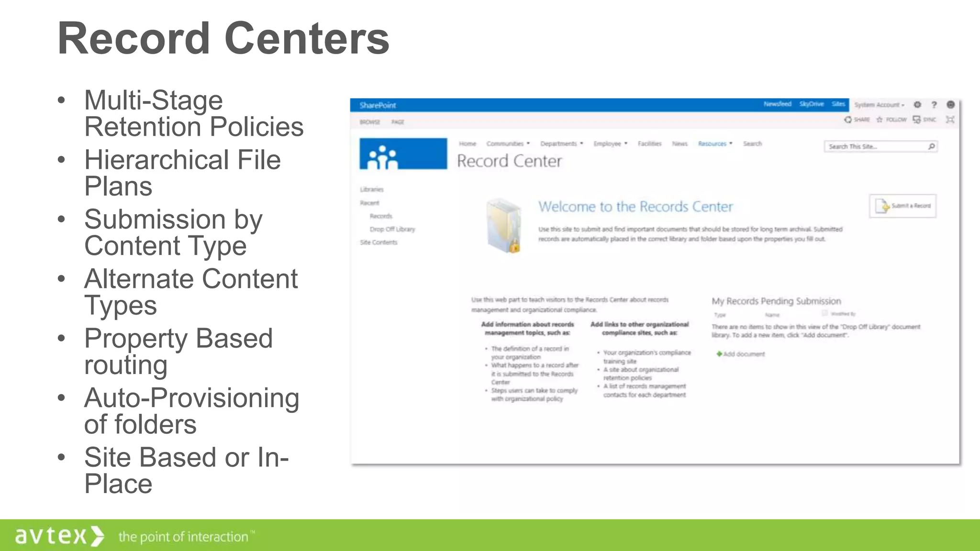The image size is (980, 551).
Task: Open Facilities in top navigation
Action: click(649, 143)
